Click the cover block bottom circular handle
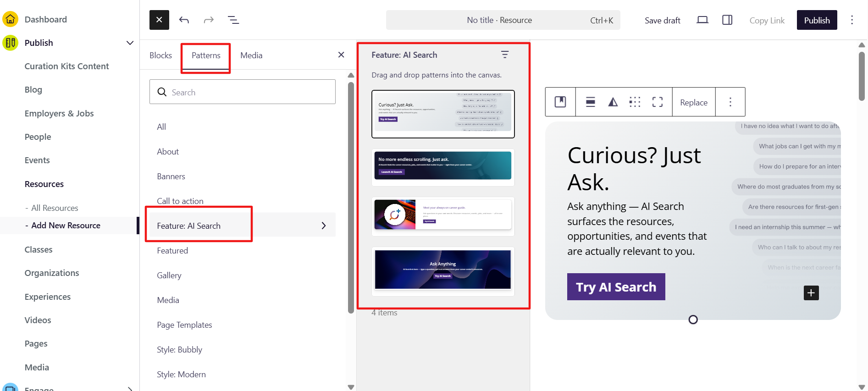Image resolution: width=868 pixels, height=391 pixels. tap(693, 319)
